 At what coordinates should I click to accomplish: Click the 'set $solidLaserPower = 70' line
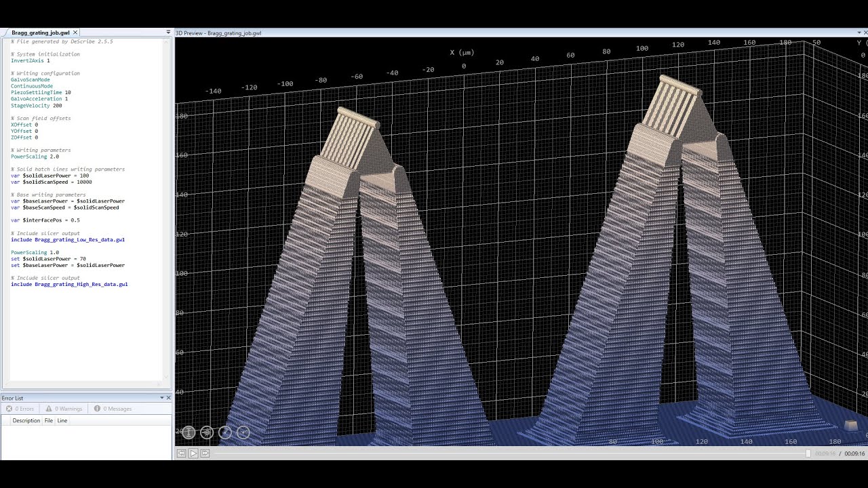click(48, 259)
